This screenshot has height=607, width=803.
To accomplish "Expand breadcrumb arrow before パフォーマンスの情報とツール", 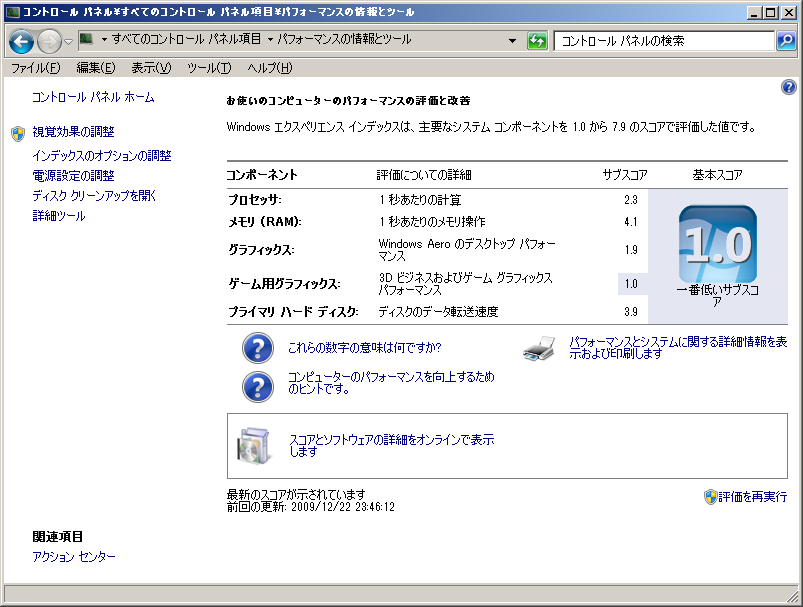I will pos(270,39).
